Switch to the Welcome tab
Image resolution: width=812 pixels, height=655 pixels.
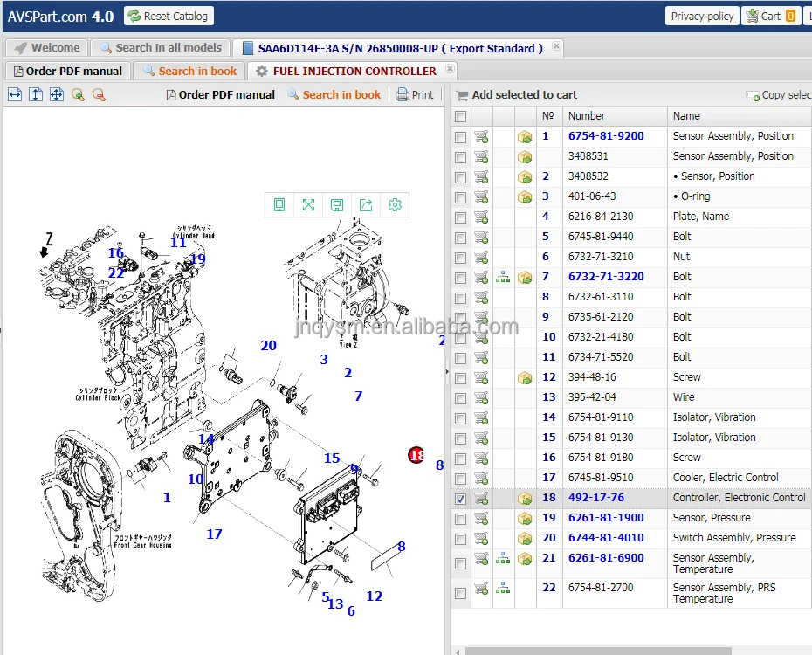pos(47,48)
